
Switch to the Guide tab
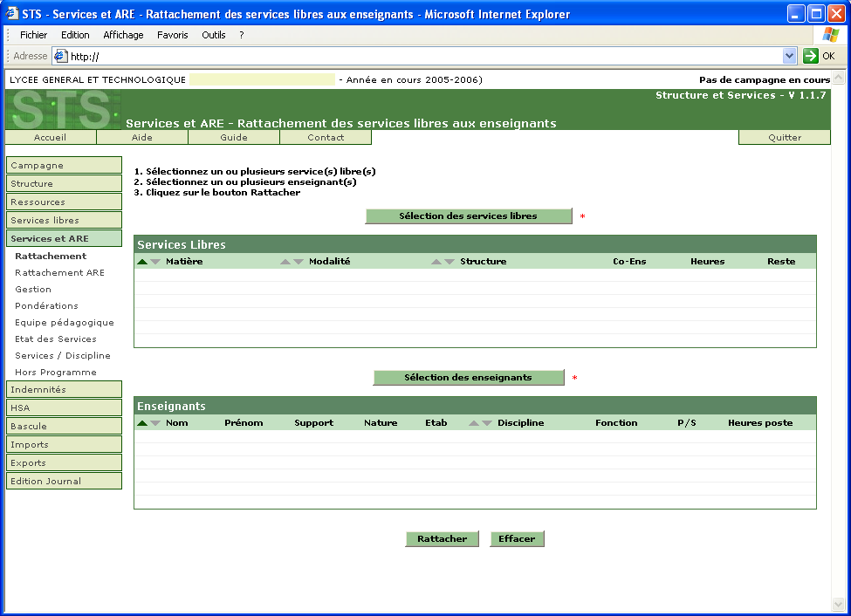[x=234, y=138]
